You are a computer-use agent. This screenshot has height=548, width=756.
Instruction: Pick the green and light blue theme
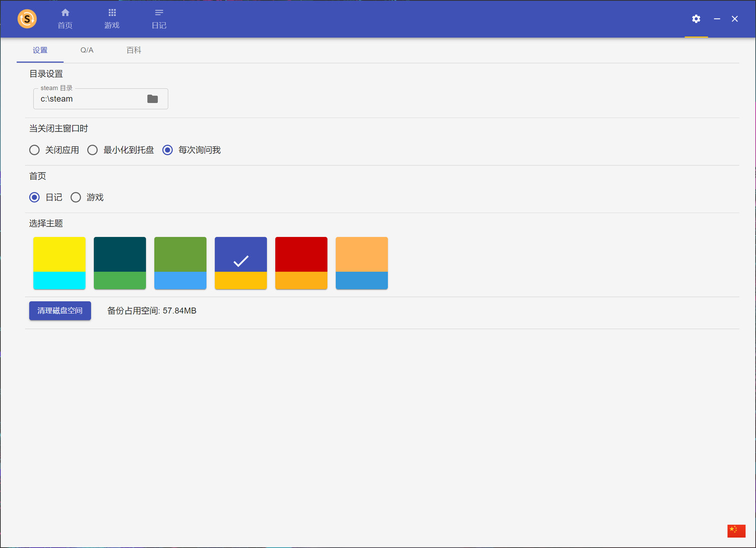pos(180,263)
